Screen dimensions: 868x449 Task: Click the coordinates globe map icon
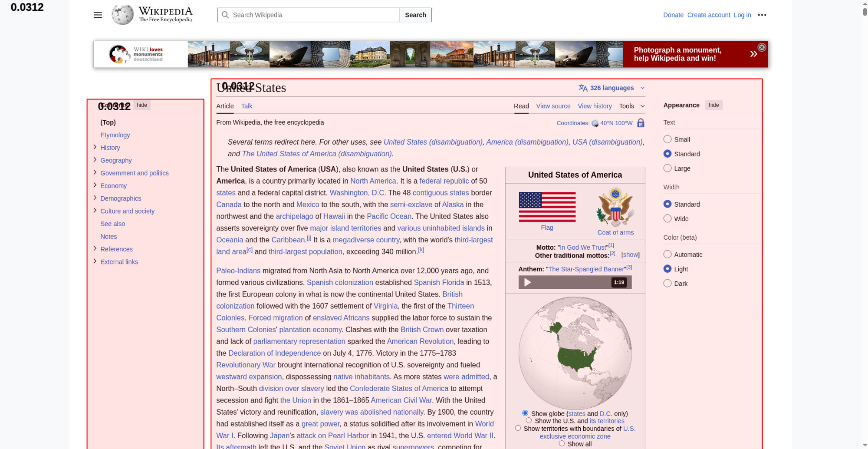595,123
